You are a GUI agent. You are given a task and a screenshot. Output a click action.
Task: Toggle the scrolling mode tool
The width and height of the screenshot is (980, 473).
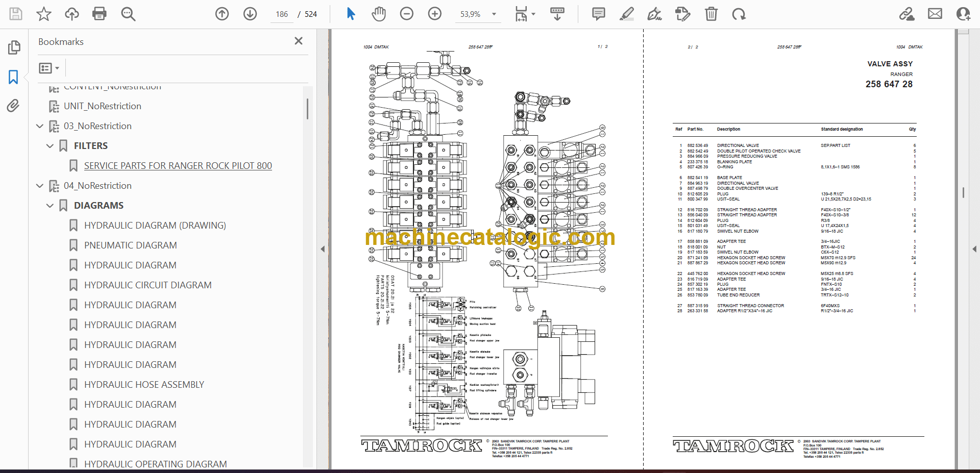coord(557,14)
